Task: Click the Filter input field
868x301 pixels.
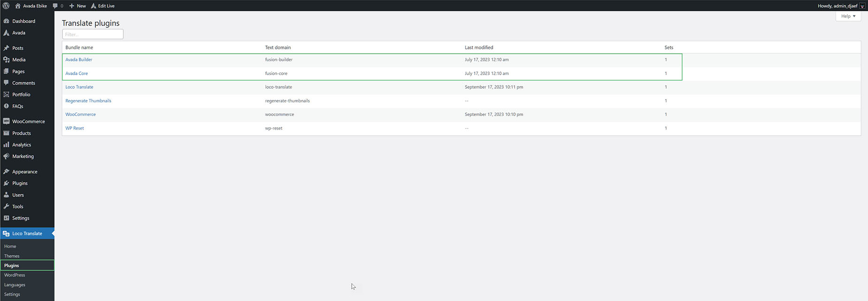Action: 93,34
